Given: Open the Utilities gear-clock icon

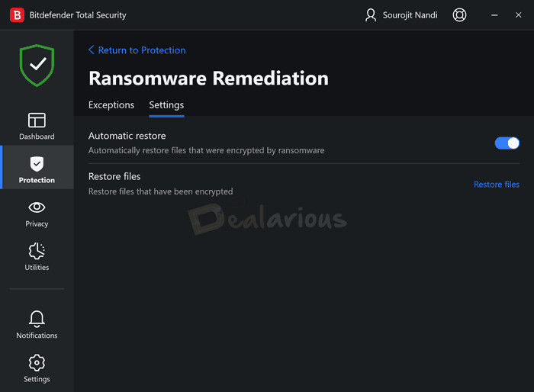Looking at the screenshot, I should coord(37,251).
